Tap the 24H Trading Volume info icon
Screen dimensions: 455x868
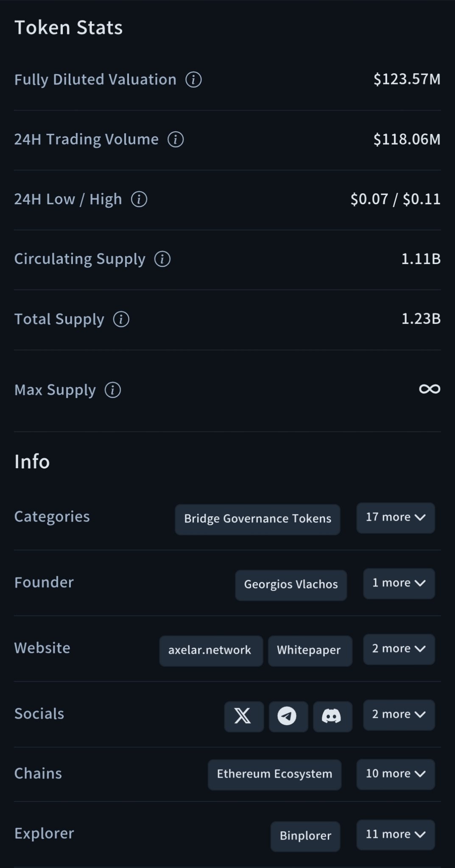click(176, 139)
